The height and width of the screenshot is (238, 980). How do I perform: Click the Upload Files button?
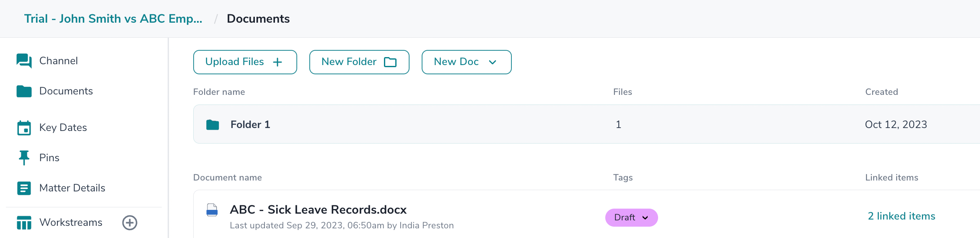click(245, 62)
